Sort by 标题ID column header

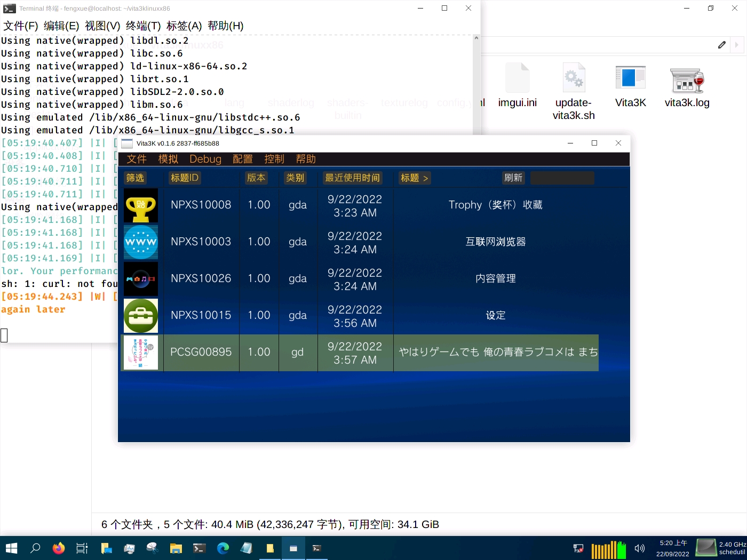tap(185, 178)
